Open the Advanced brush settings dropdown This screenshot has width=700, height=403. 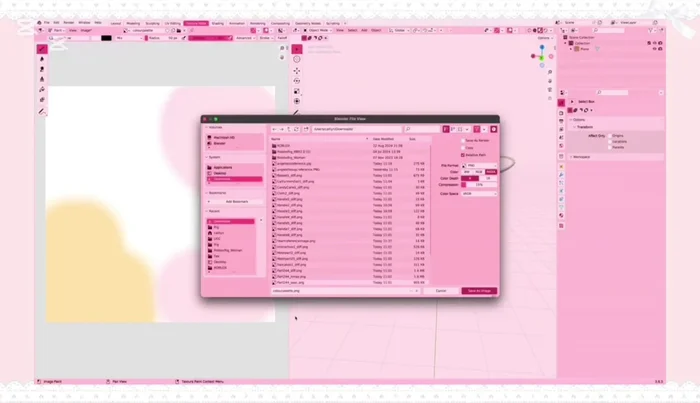click(x=246, y=38)
